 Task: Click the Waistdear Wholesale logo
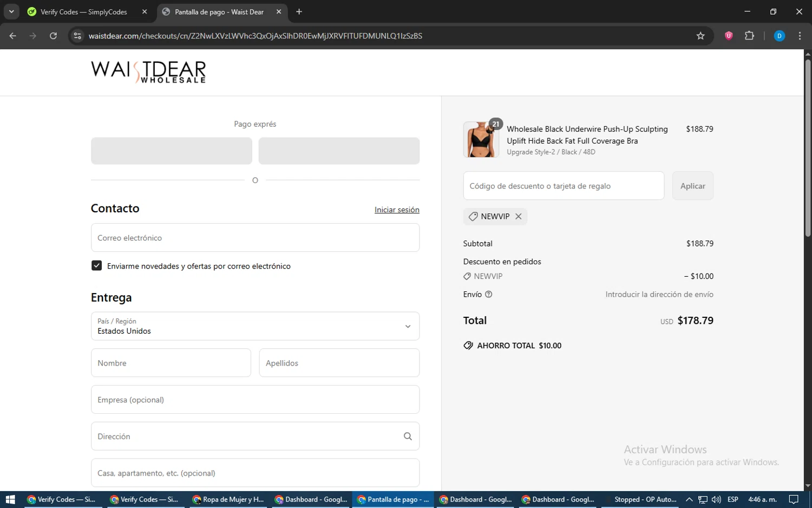click(148, 72)
